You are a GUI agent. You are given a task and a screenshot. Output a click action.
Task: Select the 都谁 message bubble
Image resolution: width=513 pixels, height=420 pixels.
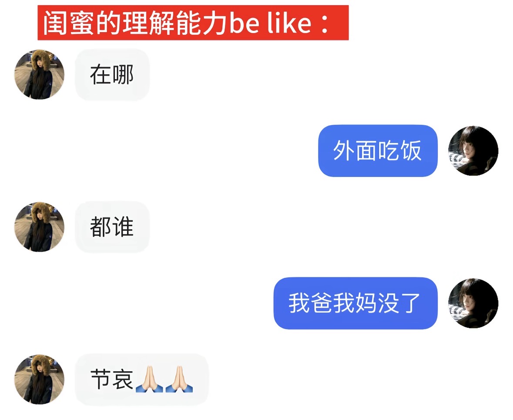point(112,227)
